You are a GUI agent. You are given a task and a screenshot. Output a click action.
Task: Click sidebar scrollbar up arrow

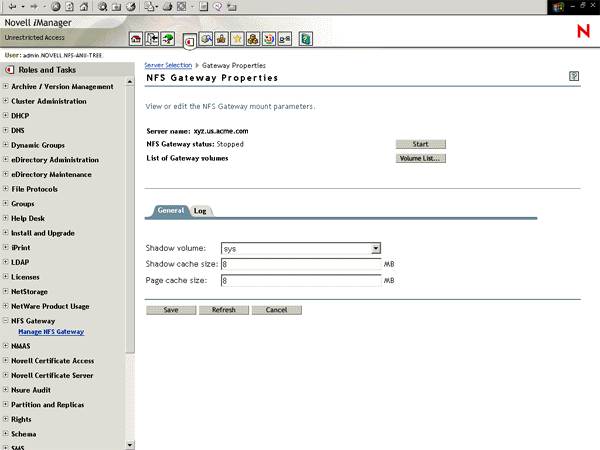click(x=130, y=82)
